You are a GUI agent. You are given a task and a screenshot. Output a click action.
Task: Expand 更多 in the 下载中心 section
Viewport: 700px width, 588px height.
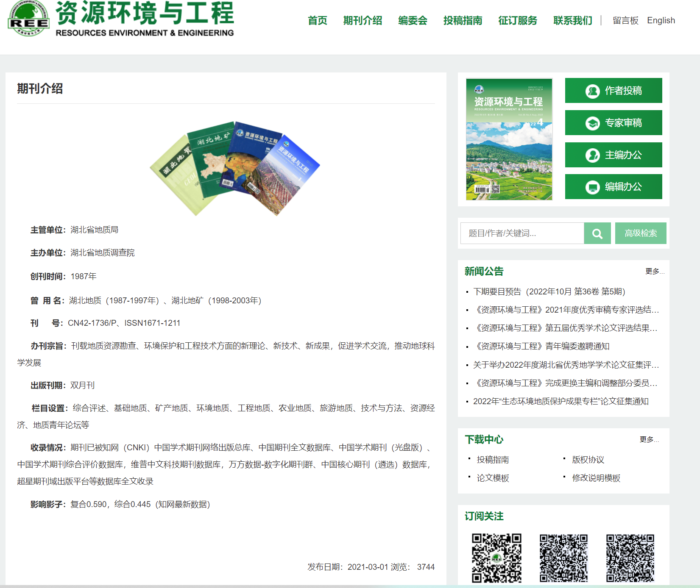tap(649, 440)
